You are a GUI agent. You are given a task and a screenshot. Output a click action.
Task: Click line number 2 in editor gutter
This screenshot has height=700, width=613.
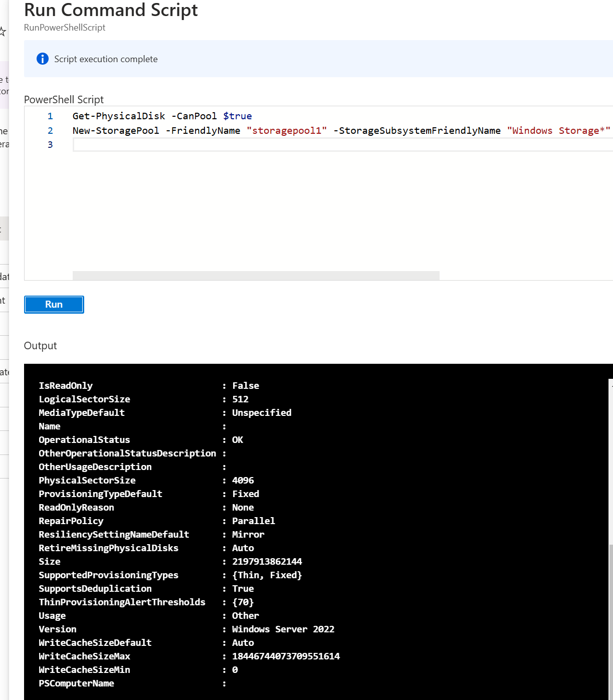coord(50,131)
